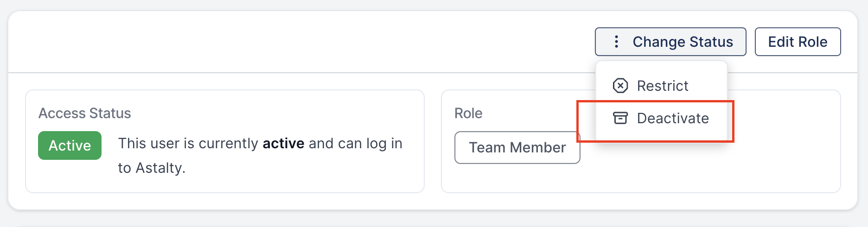Click the Role heading label
Viewport: 868px width, 227px height.
pos(468,113)
